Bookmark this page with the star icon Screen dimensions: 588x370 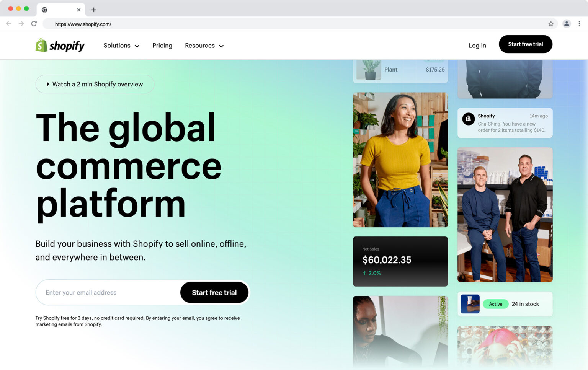coord(551,24)
